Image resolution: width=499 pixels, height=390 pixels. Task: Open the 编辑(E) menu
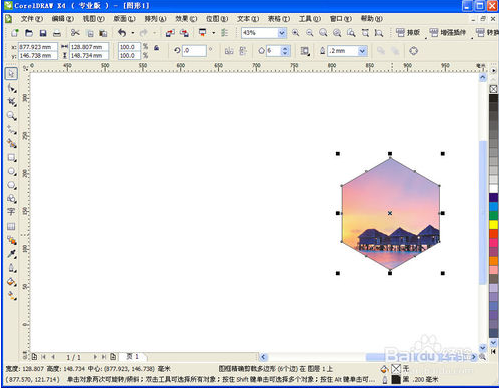click(63, 19)
